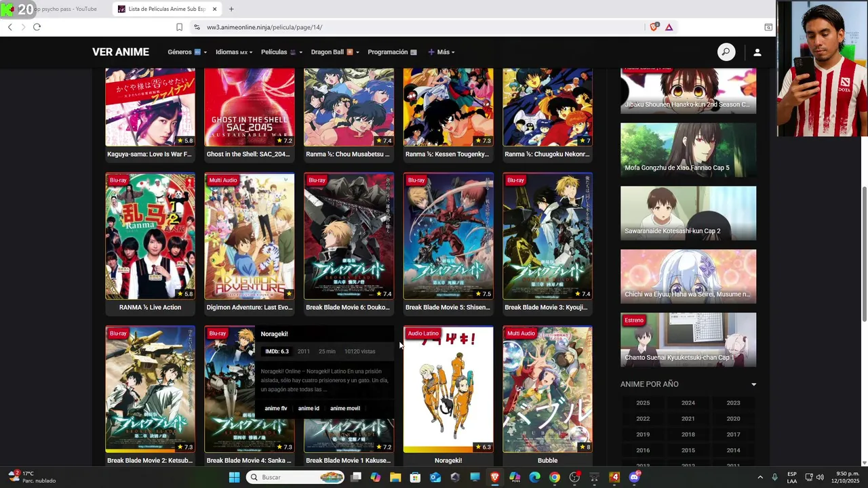Screen dimensions: 868x488
Task: Click the anime flv tag
Action: click(x=276, y=408)
